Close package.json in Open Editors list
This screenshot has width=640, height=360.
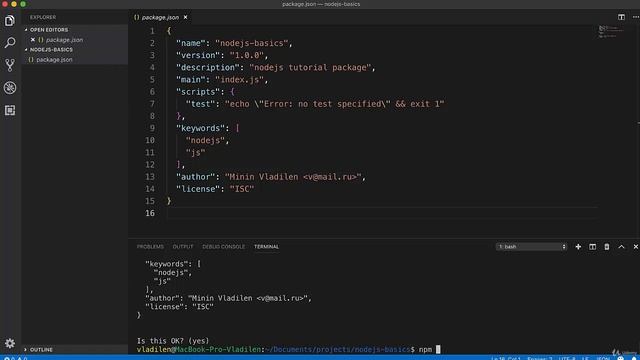click(x=33, y=40)
